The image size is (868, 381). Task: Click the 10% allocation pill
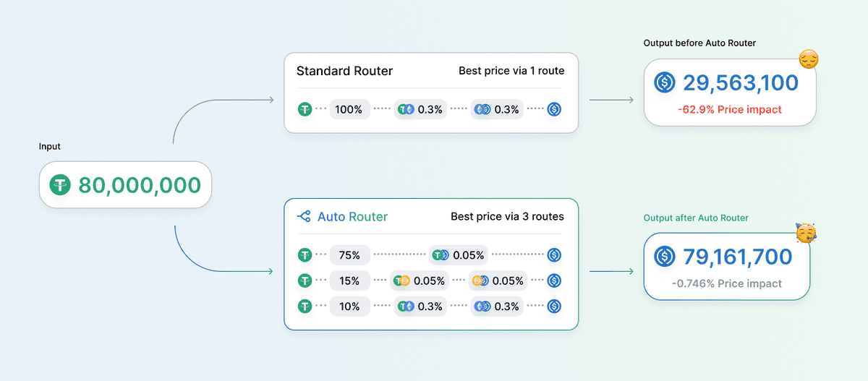tap(349, 306)
